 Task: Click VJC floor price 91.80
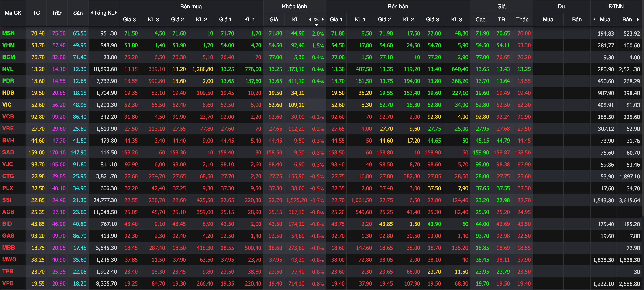point(79,165)
